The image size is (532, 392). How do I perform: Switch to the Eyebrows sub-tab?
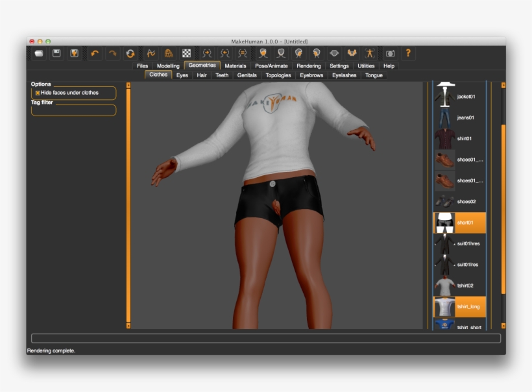[x=311, y=75]
